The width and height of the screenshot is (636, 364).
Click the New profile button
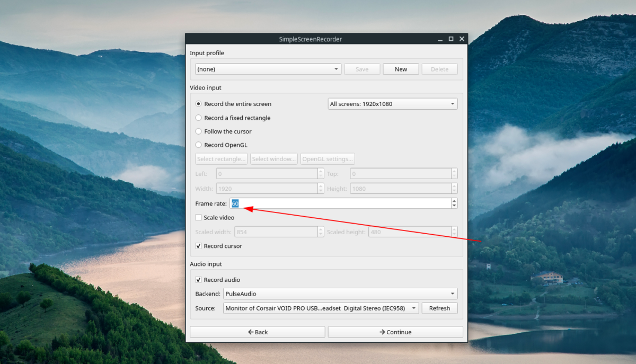[401, 69]
